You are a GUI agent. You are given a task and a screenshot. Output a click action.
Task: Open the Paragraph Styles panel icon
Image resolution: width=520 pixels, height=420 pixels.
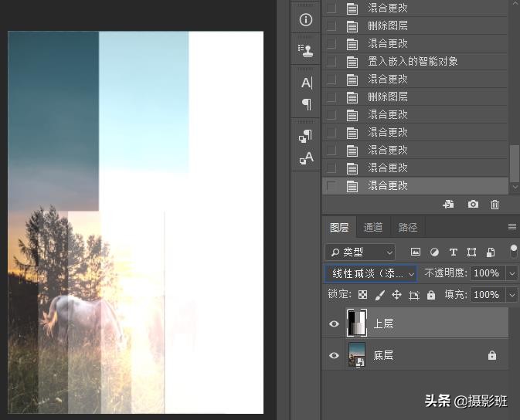pyautogui.click(x=305, y=136)
